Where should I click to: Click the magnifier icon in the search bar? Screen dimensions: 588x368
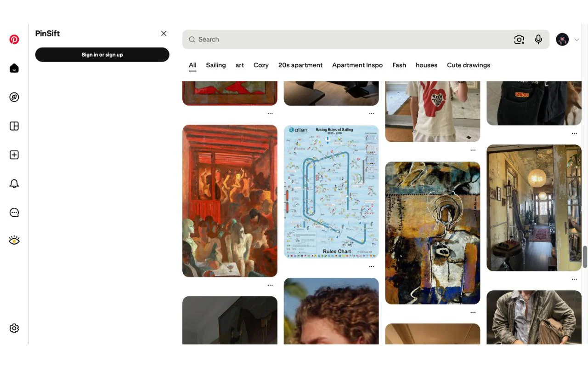pos(192,40)
